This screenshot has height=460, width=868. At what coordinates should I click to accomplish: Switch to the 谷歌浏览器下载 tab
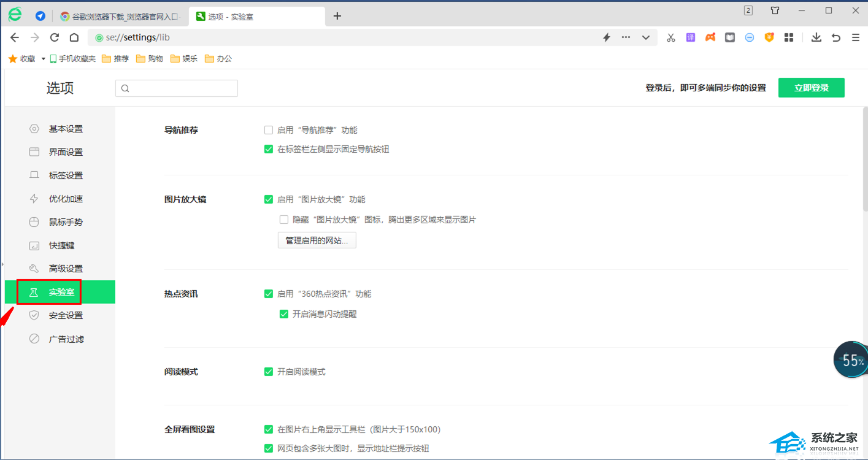click(120, 17)
